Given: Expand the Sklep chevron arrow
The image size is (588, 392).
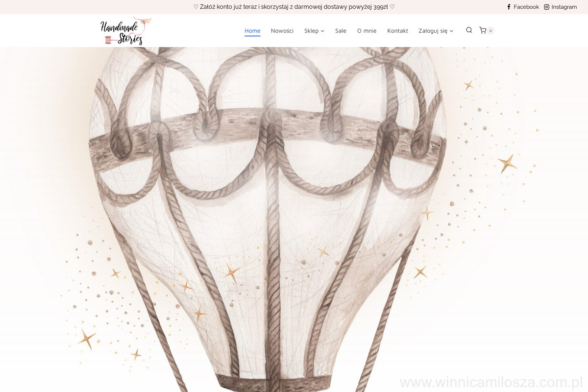Looking at the screenshot, I should 322,31.
